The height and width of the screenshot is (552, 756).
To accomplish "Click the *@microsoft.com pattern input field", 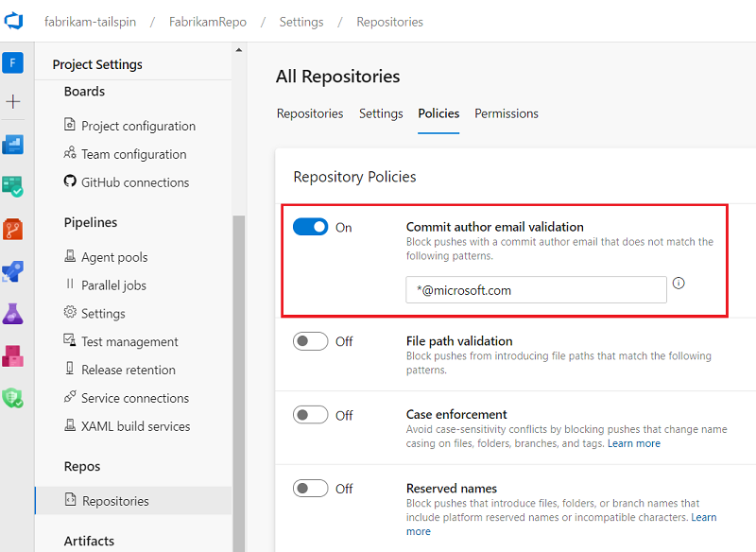I will coord(535,290).
